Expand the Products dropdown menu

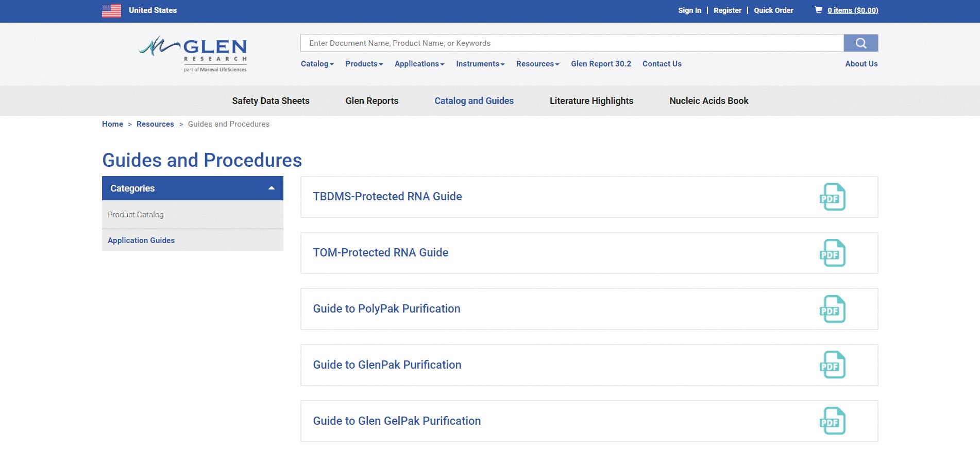pyautogui.click(x=364, y=64)
